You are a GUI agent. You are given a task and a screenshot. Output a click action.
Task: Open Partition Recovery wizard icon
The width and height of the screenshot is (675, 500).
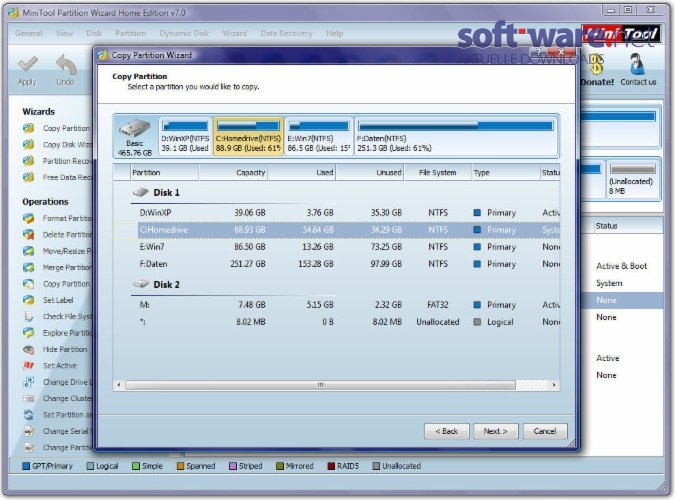[28, 161]
